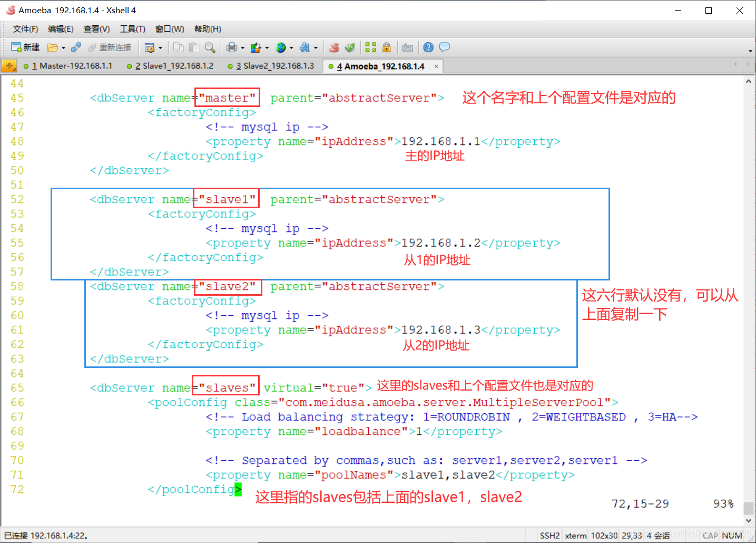Click the disconnect link icon
The height and width of the screenshot is (543, 756).
click(76, 47)
